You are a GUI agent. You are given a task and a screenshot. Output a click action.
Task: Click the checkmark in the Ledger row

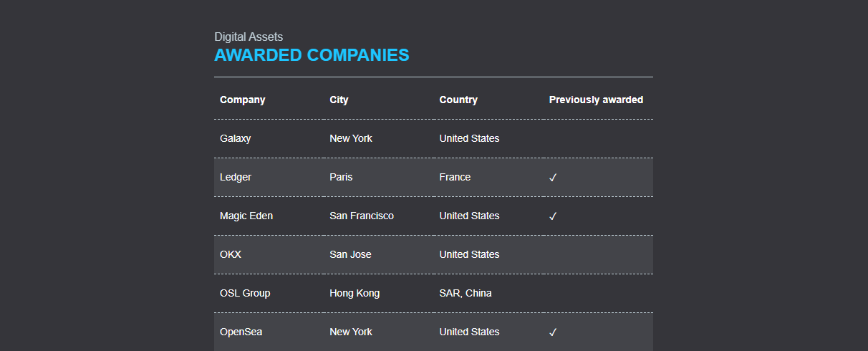[553, 178]
